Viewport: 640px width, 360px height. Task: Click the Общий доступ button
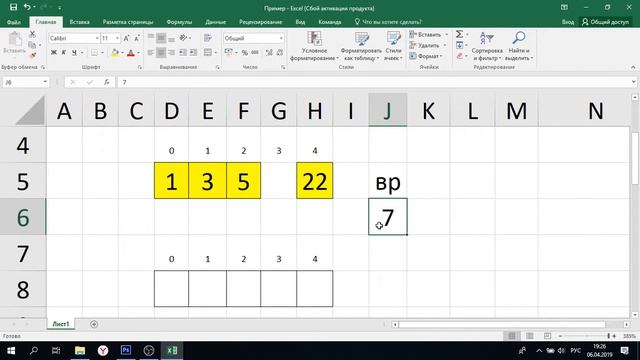pos(606,22)
